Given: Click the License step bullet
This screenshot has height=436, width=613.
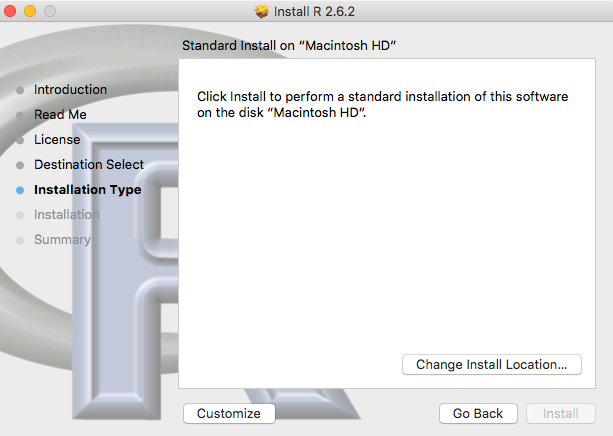Looking at the screenshot, I should pyautogui.click(x=20, y=140).
